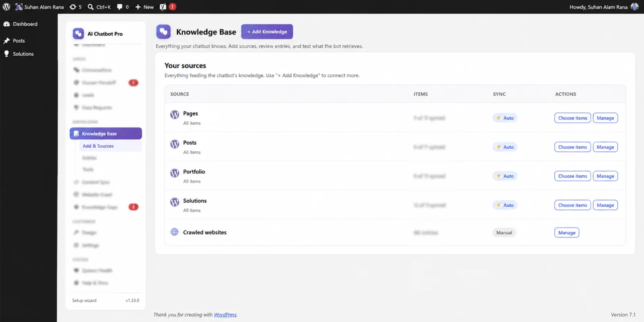Click the Posts pin icon in WordPress menu
The height and width of the screenshot is (322, 644).
coord(6,41)
